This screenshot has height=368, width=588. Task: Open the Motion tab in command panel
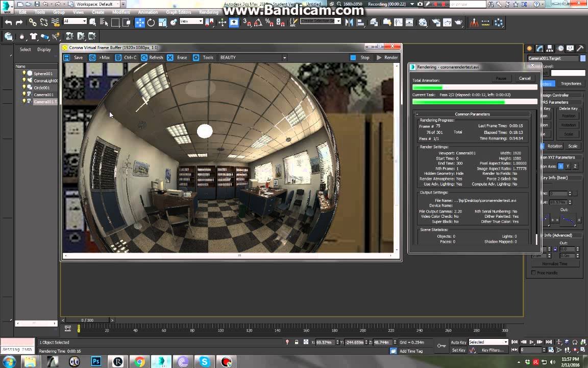click(x=561, y=49)
